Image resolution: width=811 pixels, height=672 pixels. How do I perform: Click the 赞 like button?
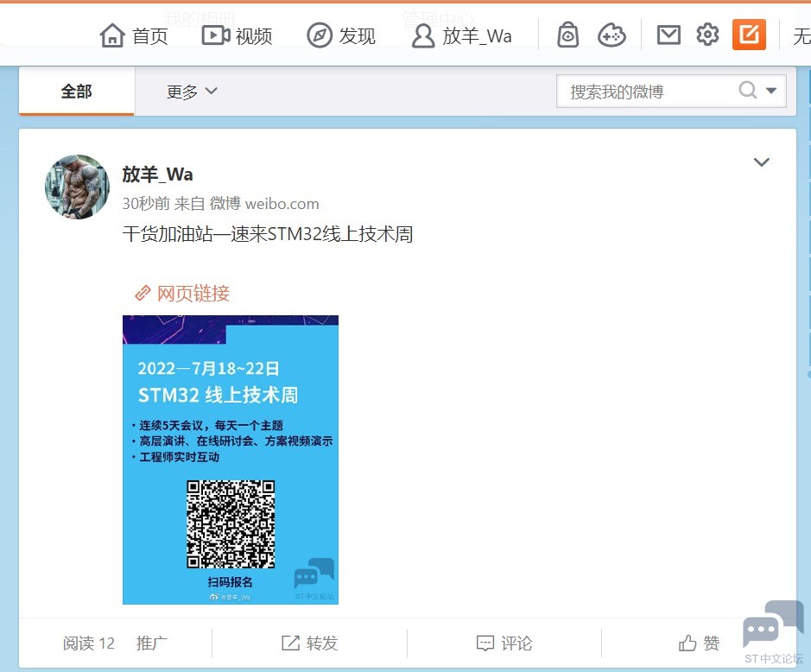pos(699,643)
